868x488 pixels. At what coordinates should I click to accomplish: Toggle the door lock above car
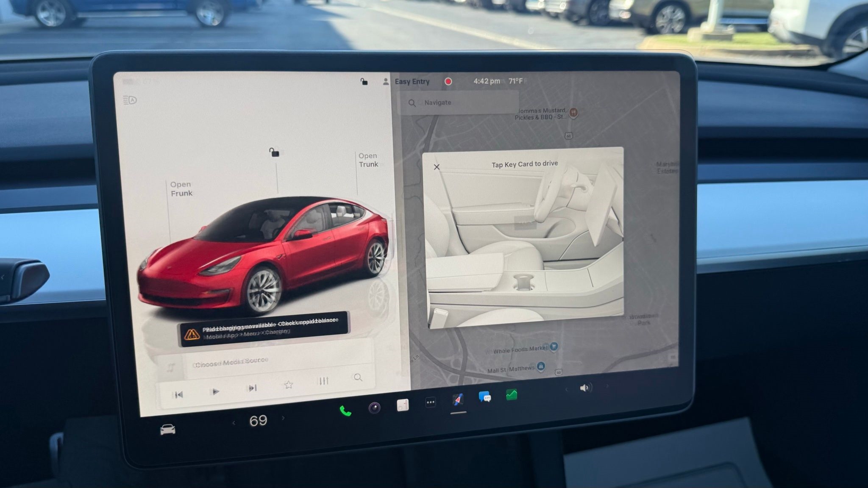[x=274, y=152]
